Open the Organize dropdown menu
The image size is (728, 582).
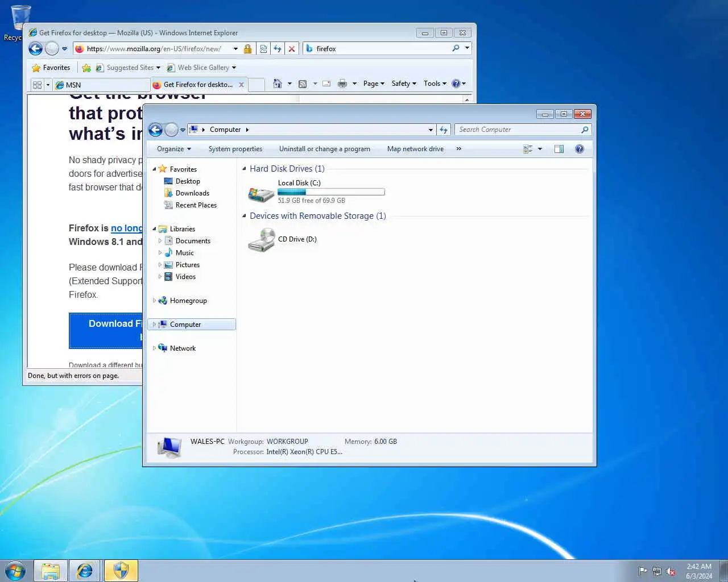click(174, 149)
